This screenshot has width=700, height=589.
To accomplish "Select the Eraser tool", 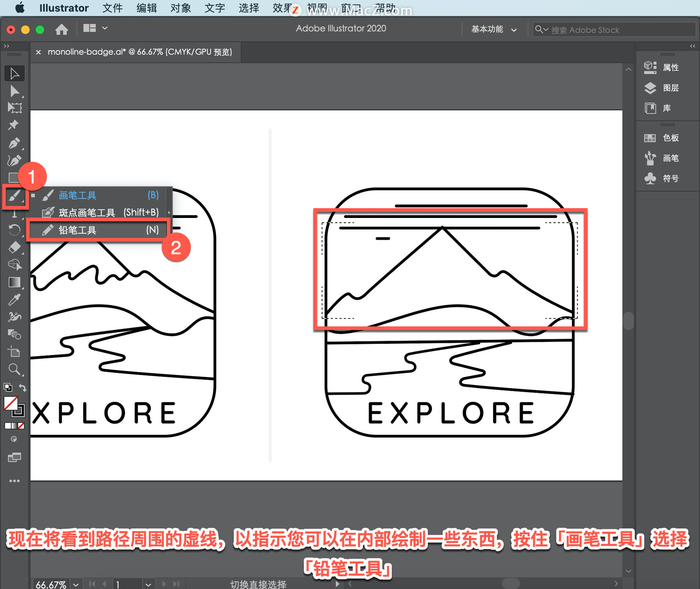I will click(15, 247).
